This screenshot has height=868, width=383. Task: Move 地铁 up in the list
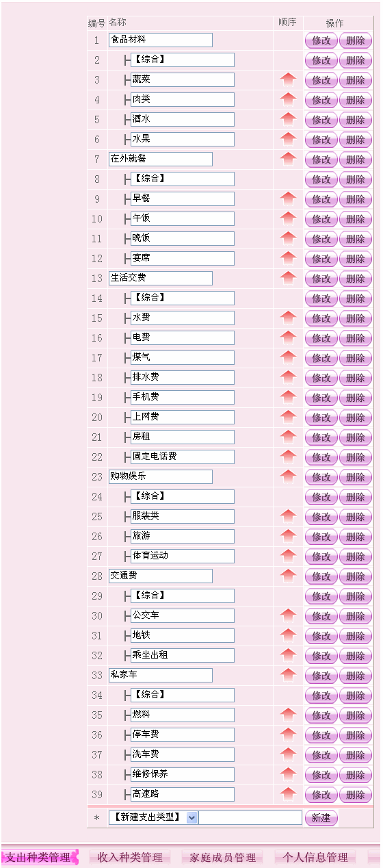[288, 635]
